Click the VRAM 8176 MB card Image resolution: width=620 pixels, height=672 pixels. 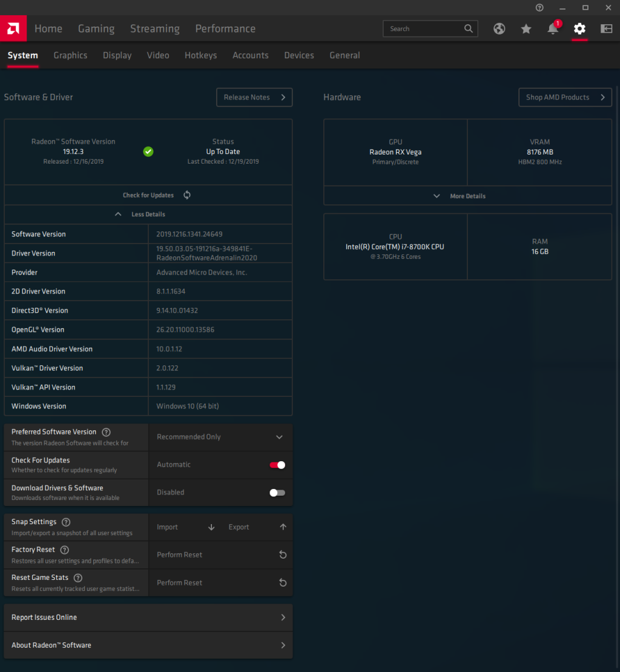click(539, 152)
